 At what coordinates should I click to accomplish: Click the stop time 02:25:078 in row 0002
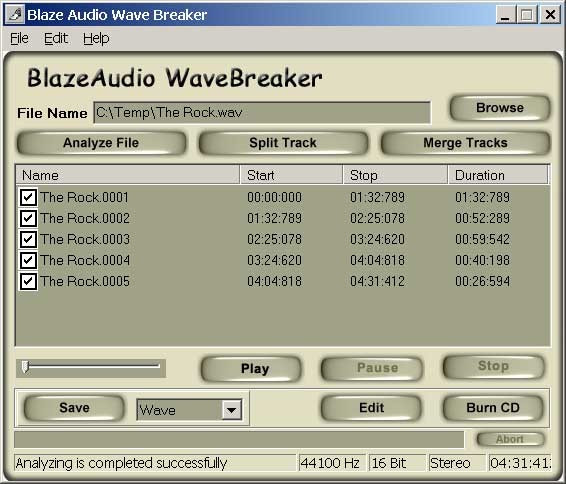click(378, 218)
